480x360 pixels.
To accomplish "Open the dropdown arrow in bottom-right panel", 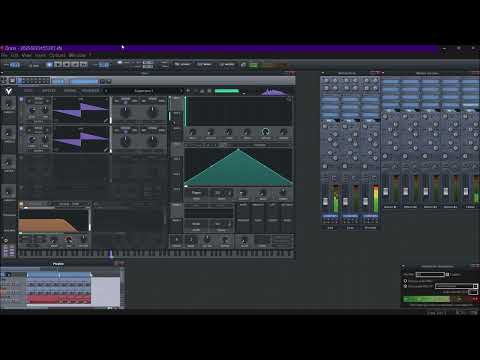I will 476,286.
